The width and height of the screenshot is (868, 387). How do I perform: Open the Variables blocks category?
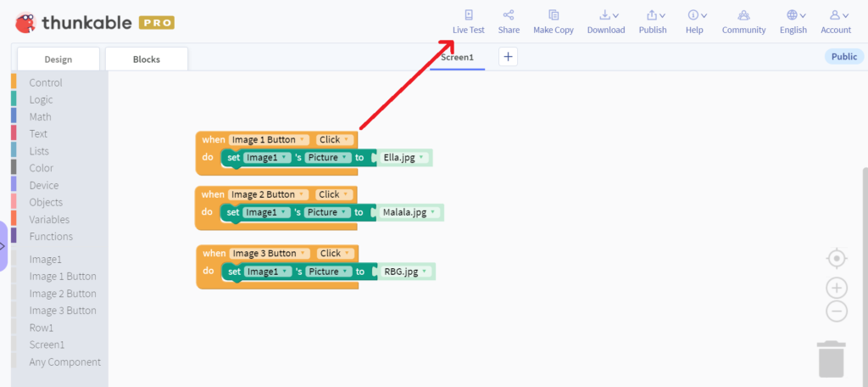tap(49, 220)
